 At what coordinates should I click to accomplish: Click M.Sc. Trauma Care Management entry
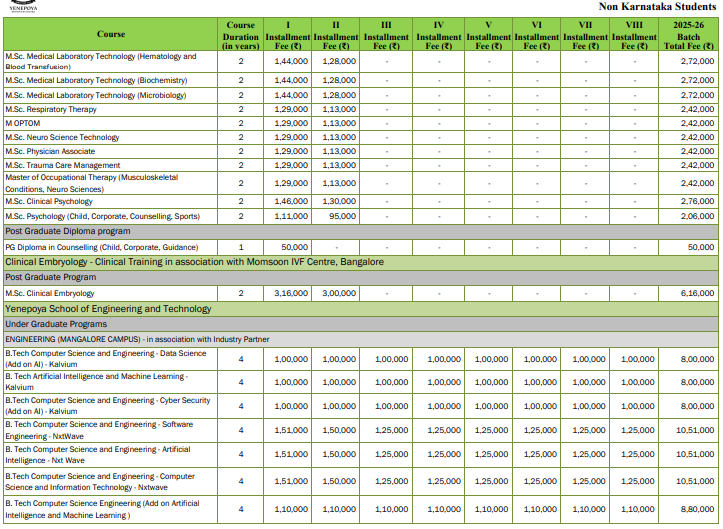[62, 165]
